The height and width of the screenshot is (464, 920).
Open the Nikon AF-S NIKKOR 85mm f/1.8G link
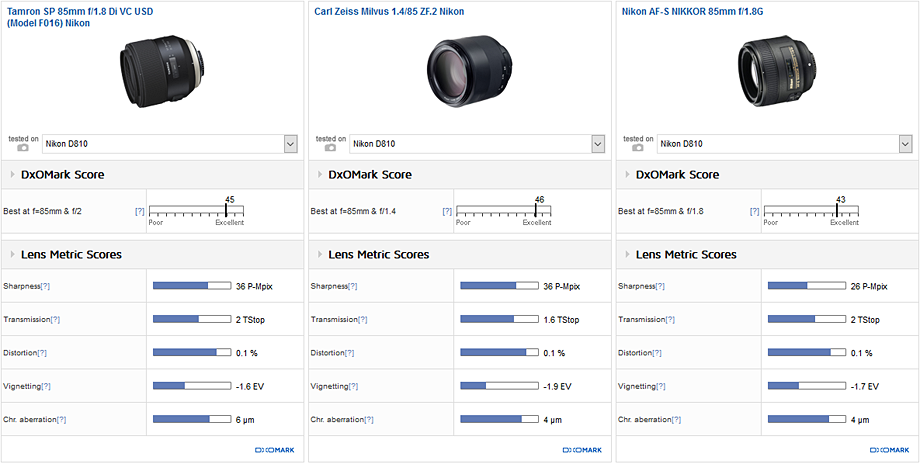[x=692, y=12]
